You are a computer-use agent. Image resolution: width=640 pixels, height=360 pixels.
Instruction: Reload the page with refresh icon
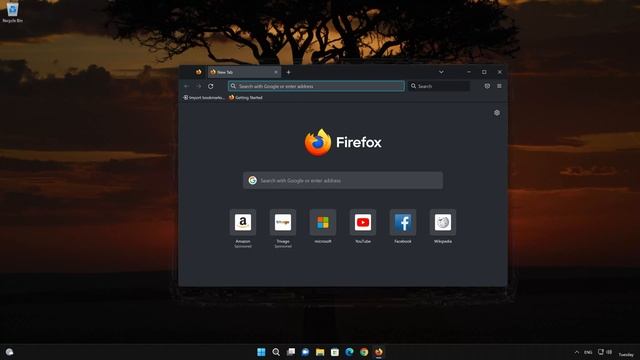(211, 86)
